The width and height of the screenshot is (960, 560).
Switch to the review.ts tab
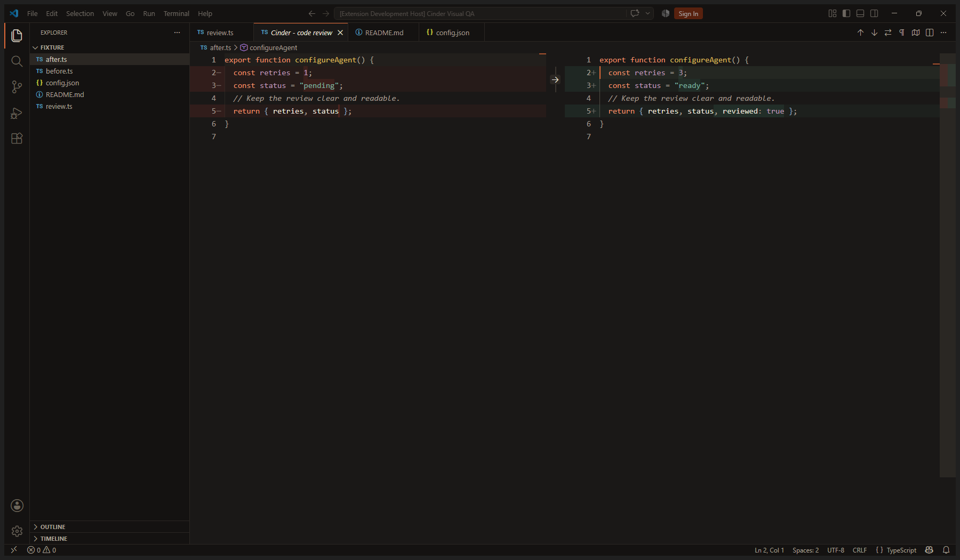tap(221, 33)
